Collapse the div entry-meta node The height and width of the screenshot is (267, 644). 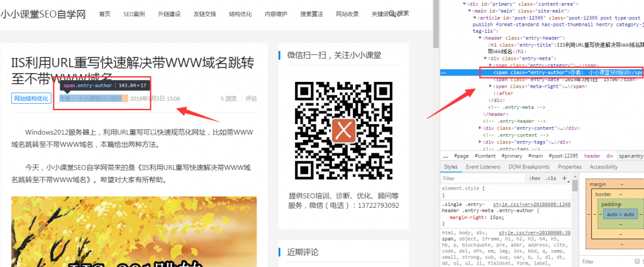(x=485, y=59)
